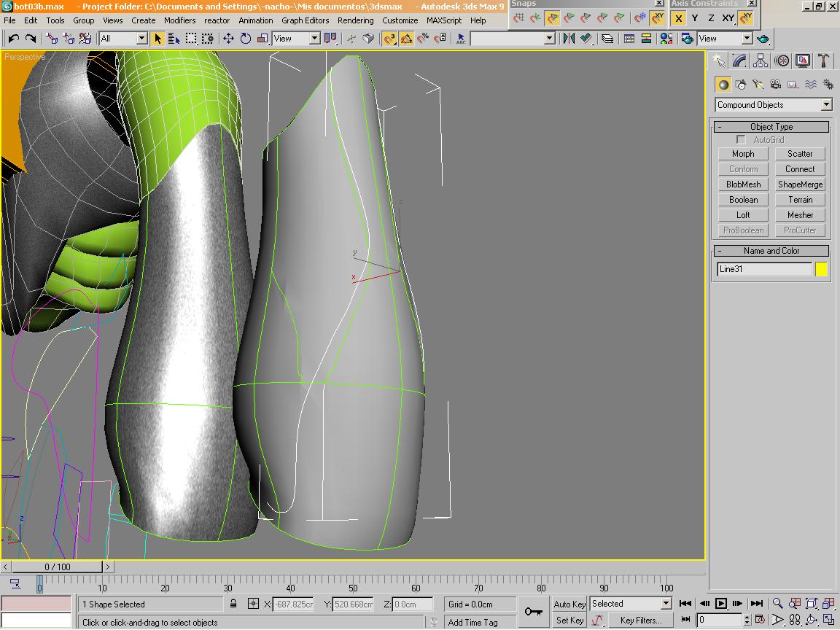Image resolution: width=840 pixels, height=630 pixels.
Task: Collapse the Name and Color rollout
Action: point(771,251)
